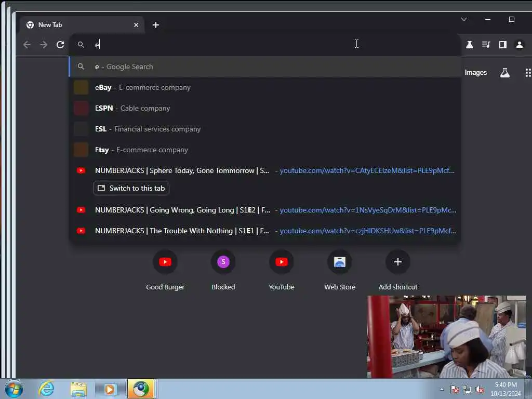Show hidden tray icons arrow
The height and width of the screenshot is (399, 532).
click(x=442, y=389)
